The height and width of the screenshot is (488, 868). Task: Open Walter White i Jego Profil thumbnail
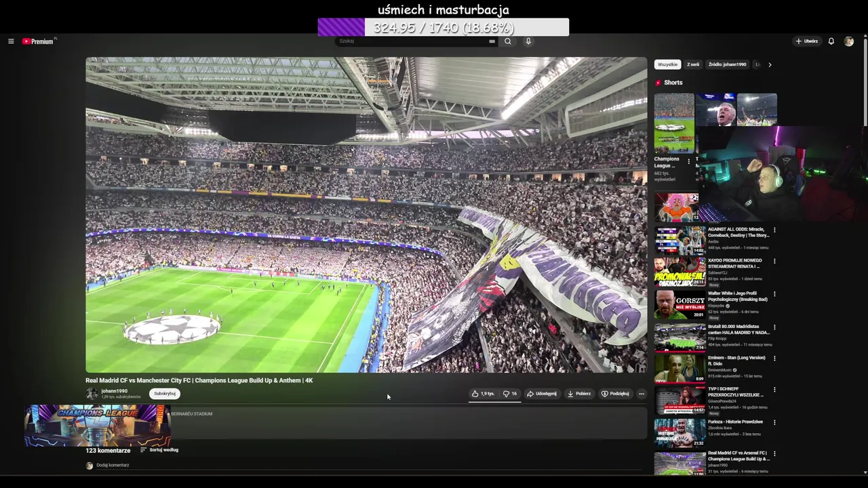coord(679,304)
